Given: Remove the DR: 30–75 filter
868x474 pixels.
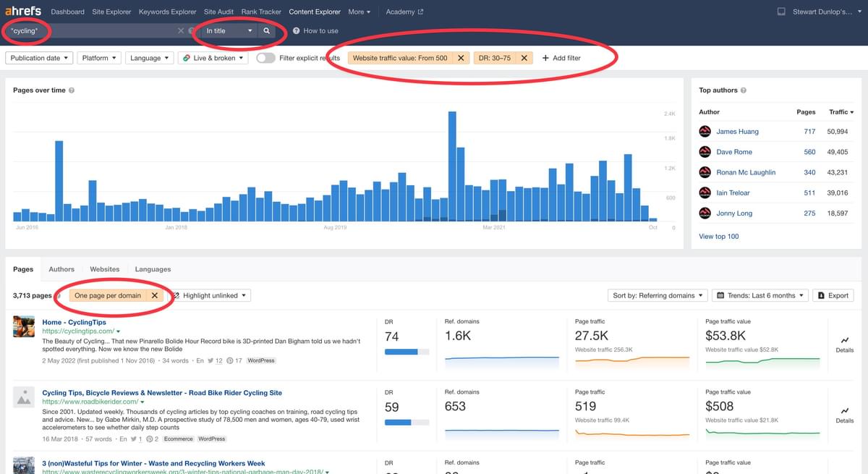Looking at the screenshot, I should coord(524,58).
